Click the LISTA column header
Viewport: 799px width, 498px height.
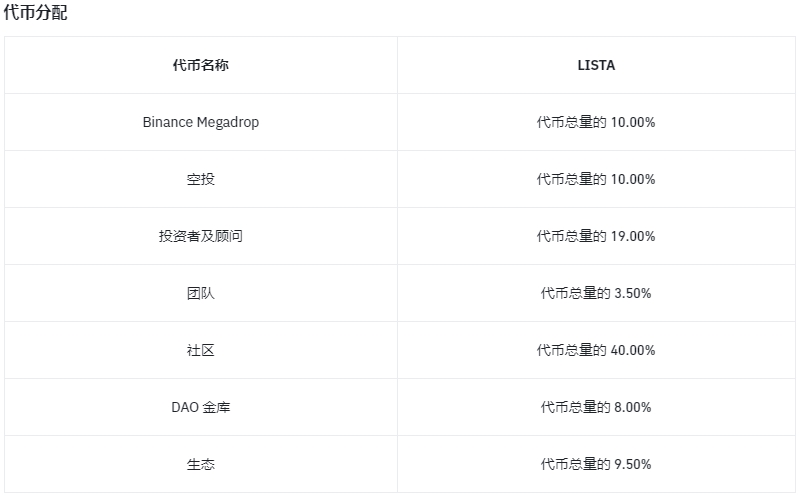[x=596, y=65]
